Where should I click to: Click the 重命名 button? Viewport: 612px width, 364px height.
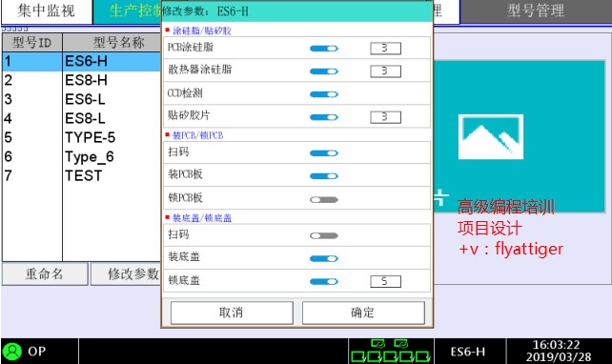click(x=45, y=273)
